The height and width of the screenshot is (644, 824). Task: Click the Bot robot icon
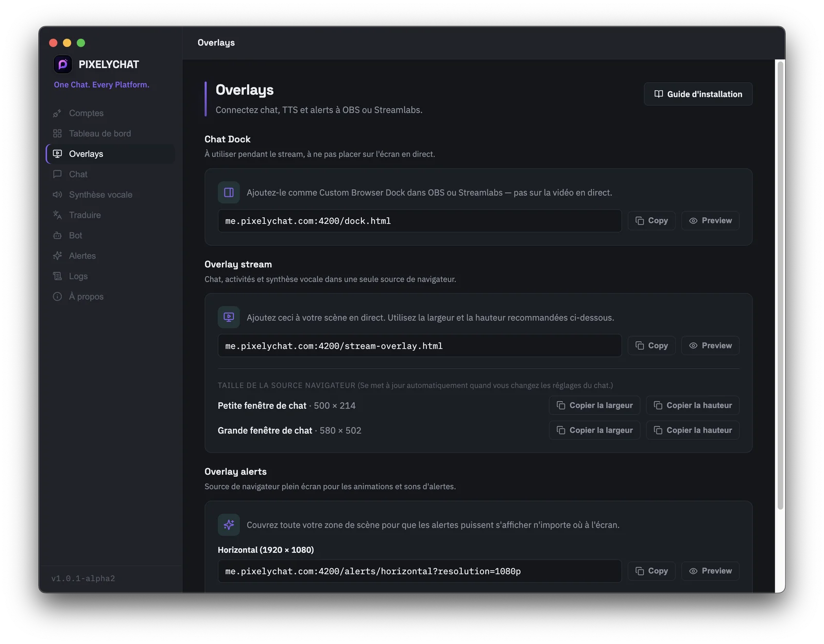[x=57, y=235]
